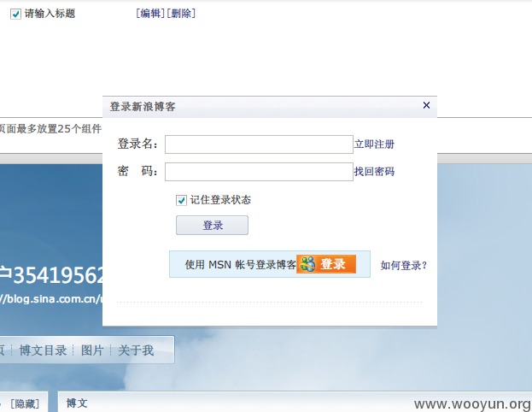The height and width of the screenshot is (412, 532).
Task: Focus the 登录名 username input field
Action: tap(259, 144)
